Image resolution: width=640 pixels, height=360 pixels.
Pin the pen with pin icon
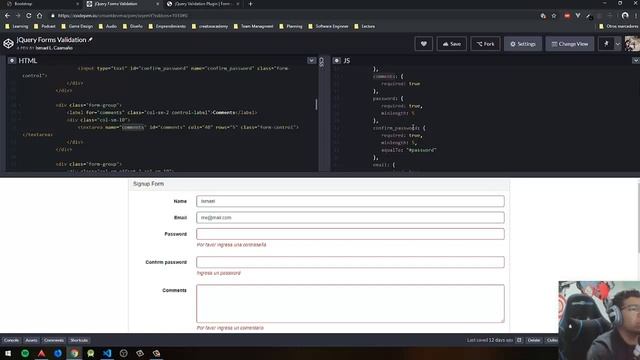(606, 44)
